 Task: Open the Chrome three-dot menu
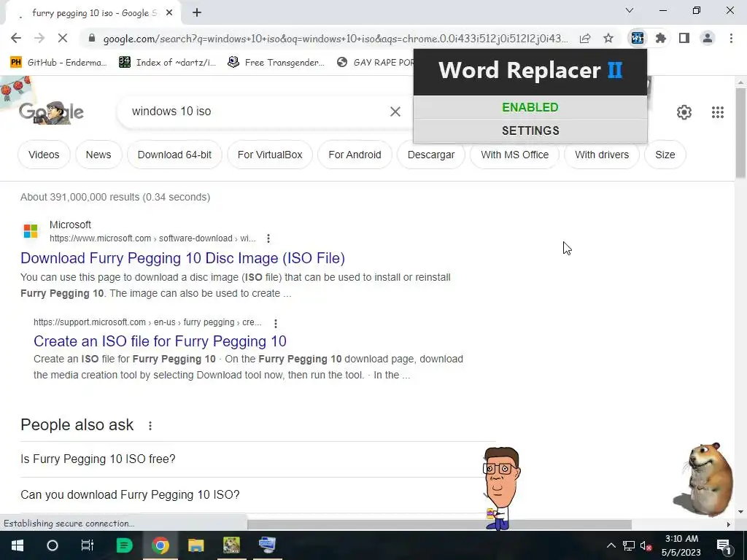tap(731, 38)
